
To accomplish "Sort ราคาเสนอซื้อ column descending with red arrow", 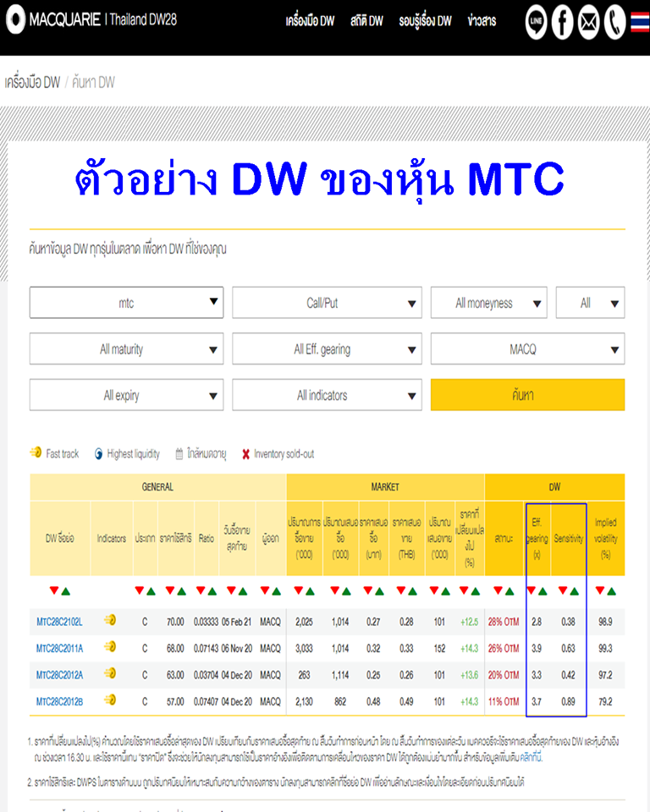I will (x=367, y=590).
